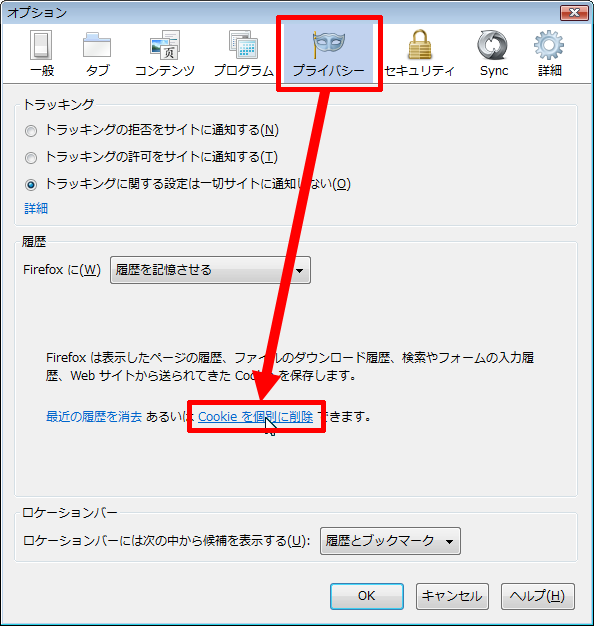
Task: Close the オプション dialog window
Action: [x=574, y=13]
